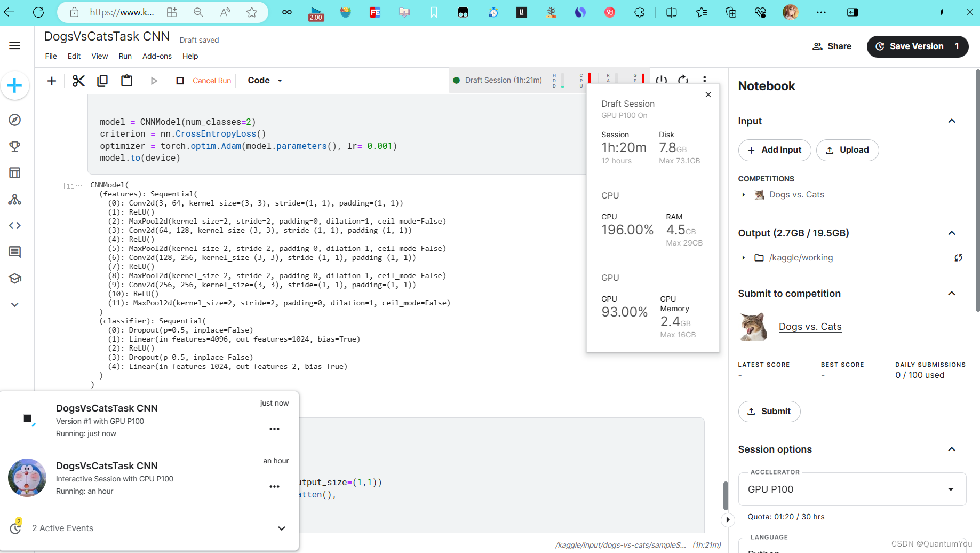Screen dimensions: 980x553
Task: Click the session power icon
Action: pyautogui.click(x=661, y=80)
